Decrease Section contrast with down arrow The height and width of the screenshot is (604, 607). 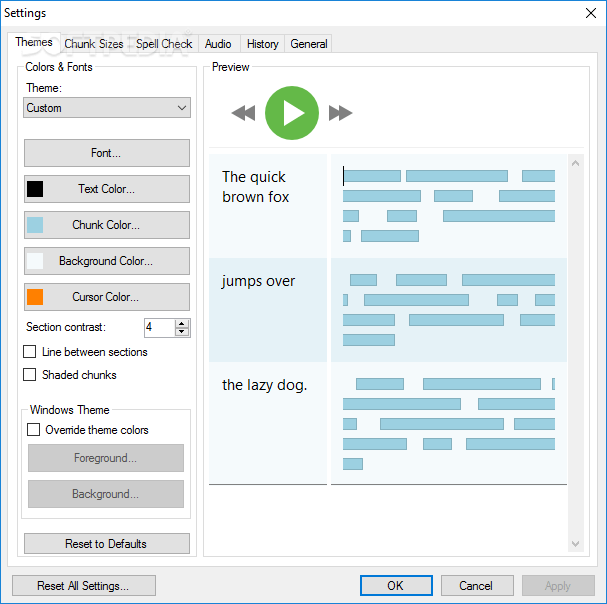182,332
